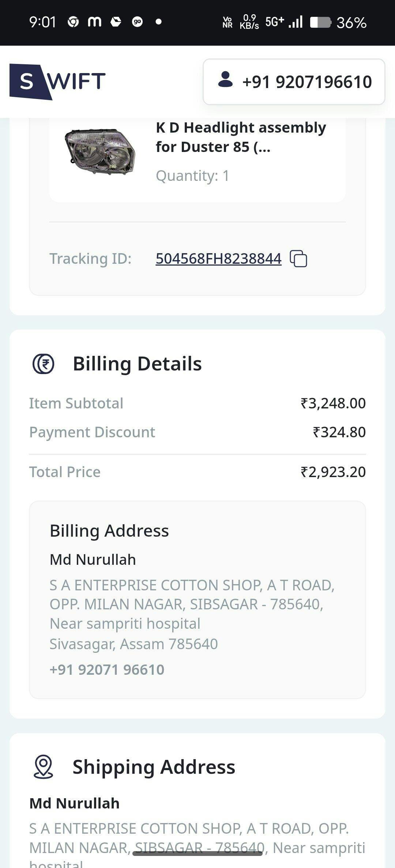Tap the Shipping Address location pin icon
This screenshot has height=868, width=395.
click(x=43, y=767)
